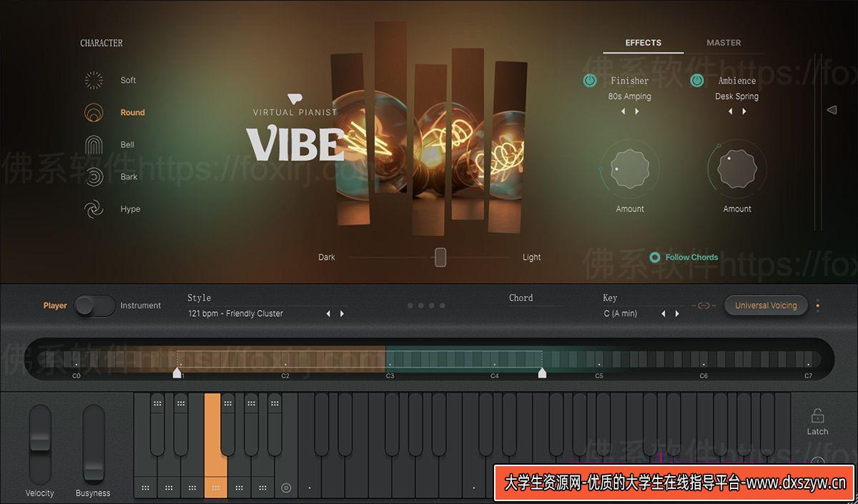Image resolution: width=858 pixels, height=504 pixels.
Task: Click the Instrument mode label
Action: pyautogui.click(x=141, y=305)
